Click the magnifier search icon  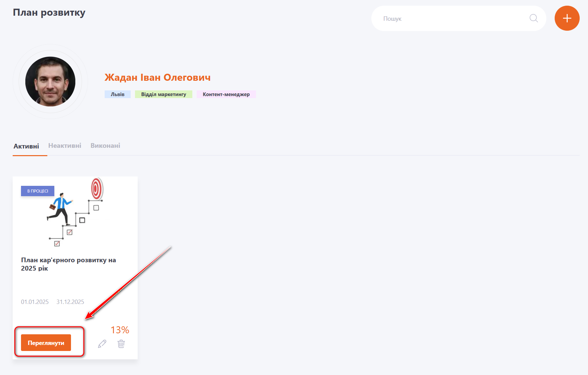(x=534, y=18)
